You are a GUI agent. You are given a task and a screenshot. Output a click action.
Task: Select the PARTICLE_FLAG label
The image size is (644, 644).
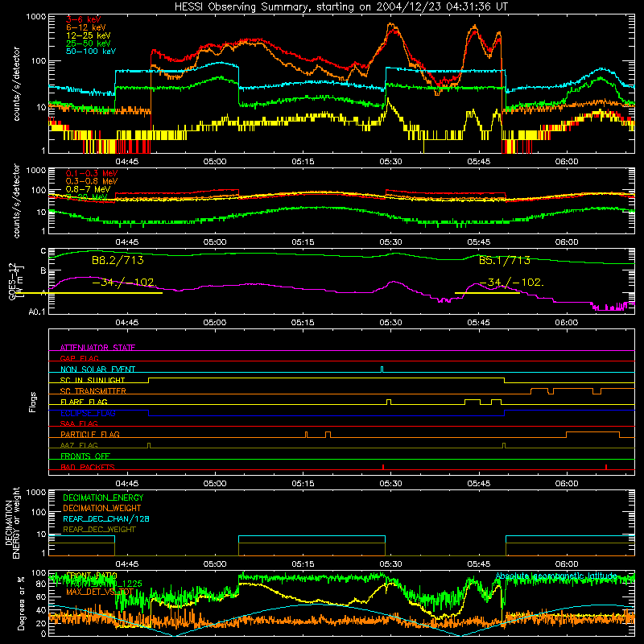(90, 435)
